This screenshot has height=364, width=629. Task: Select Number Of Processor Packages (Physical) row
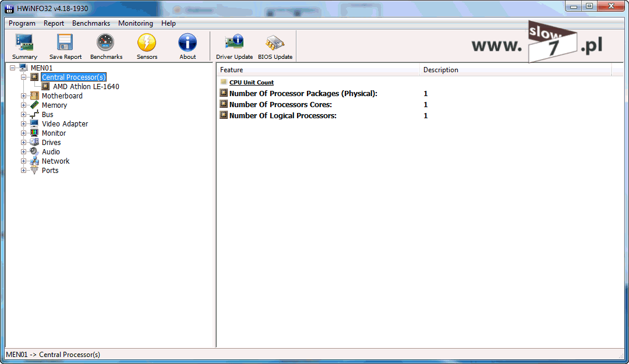coord(420,94)
